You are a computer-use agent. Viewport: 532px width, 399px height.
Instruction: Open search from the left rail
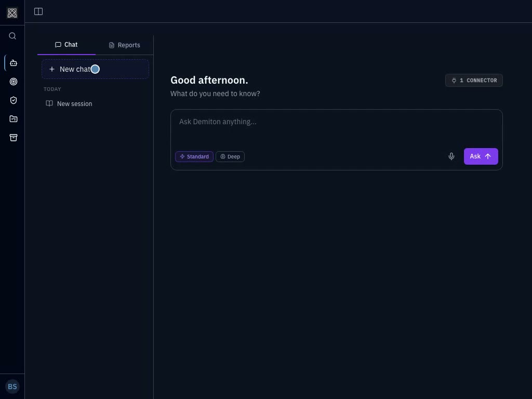(12, 36)
